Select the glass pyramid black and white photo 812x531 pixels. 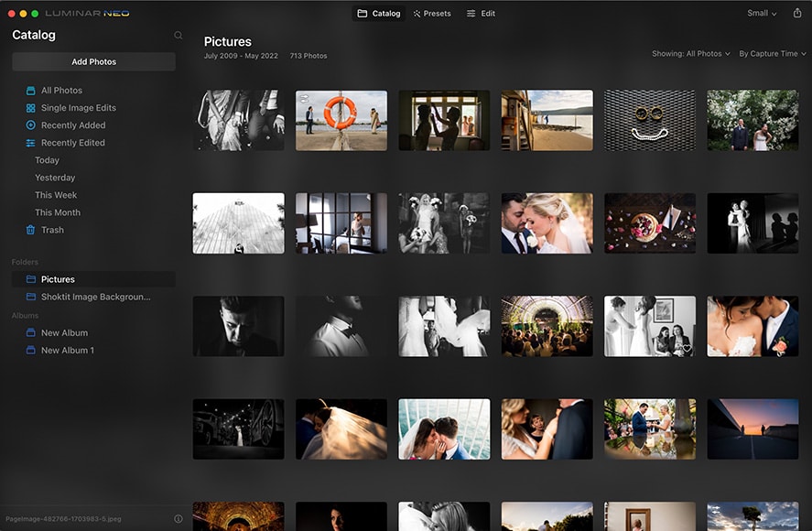click(x=238, y=223)
